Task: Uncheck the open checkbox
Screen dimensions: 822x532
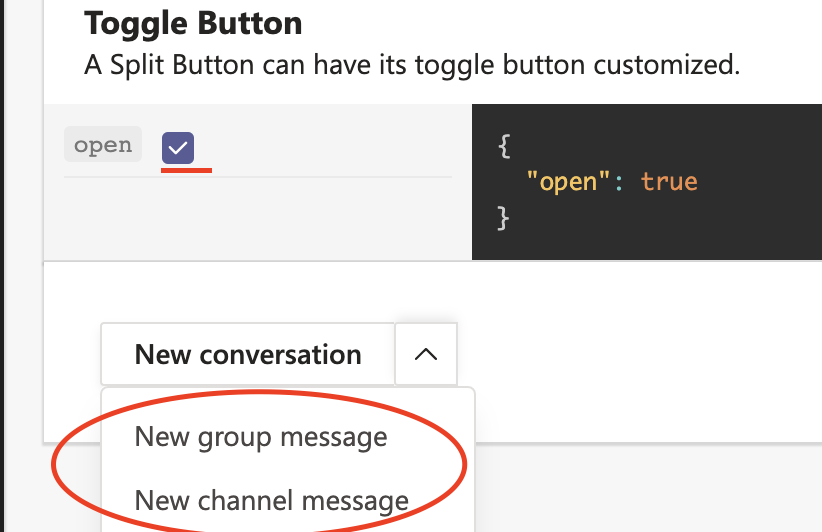Action: [x=178, y=148]
